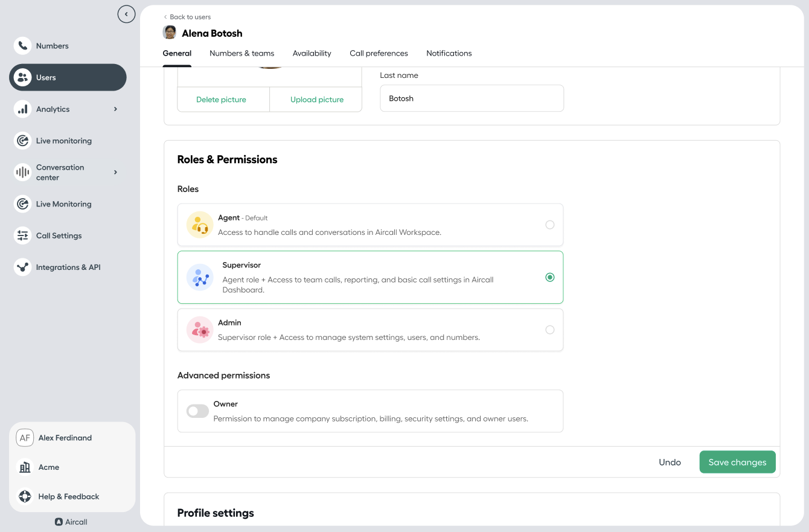Open the Numbers sidebar item label

point(53,46)
